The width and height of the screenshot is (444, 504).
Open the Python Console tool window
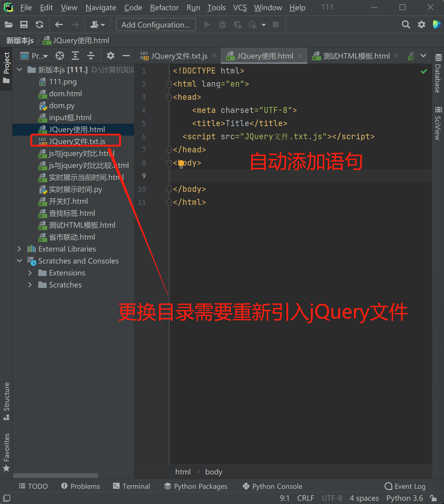[x=272, y=486]
